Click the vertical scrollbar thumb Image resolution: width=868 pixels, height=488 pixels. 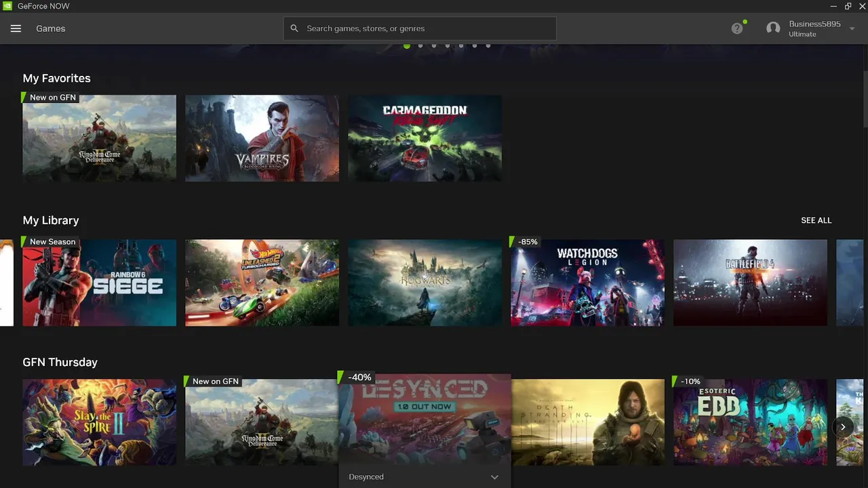(865, 98)
